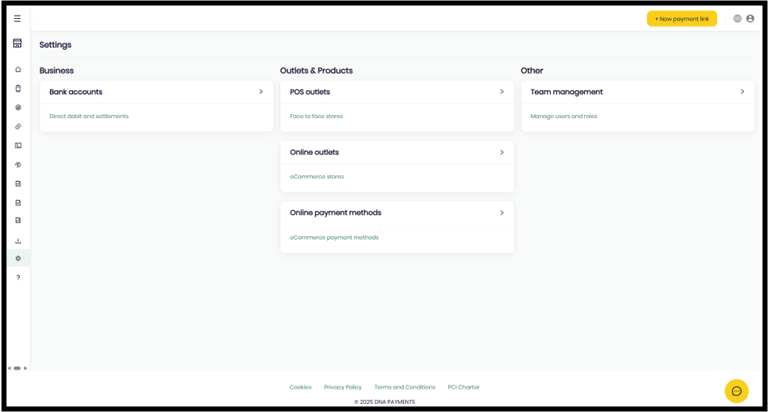
Task: Open the PCI Charter footer link
Action: point(464,387)
